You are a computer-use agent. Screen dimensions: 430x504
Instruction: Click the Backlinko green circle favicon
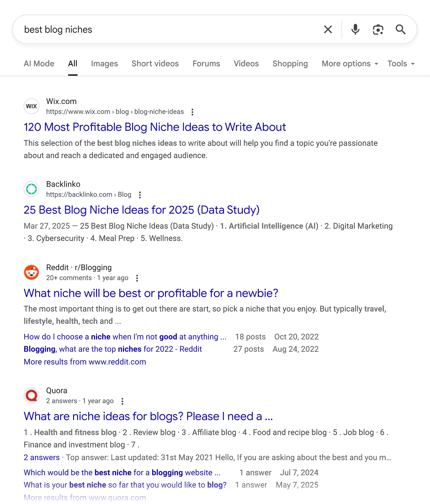31,189
